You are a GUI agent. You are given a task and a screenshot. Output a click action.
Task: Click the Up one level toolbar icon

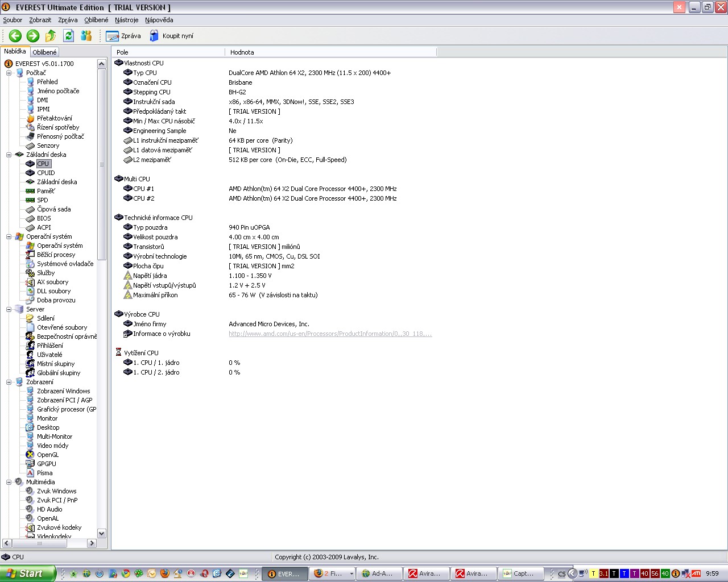(51, 36)
